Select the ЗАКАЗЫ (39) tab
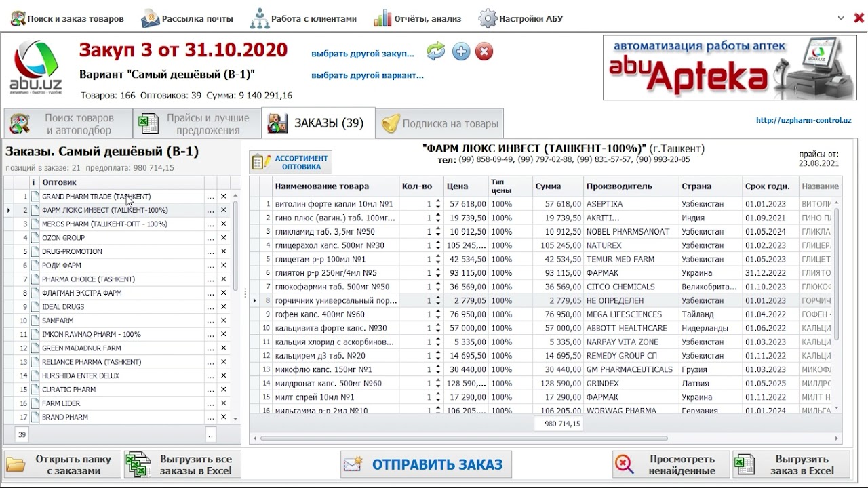The image size is (868, 488). [x=318, y=123]
